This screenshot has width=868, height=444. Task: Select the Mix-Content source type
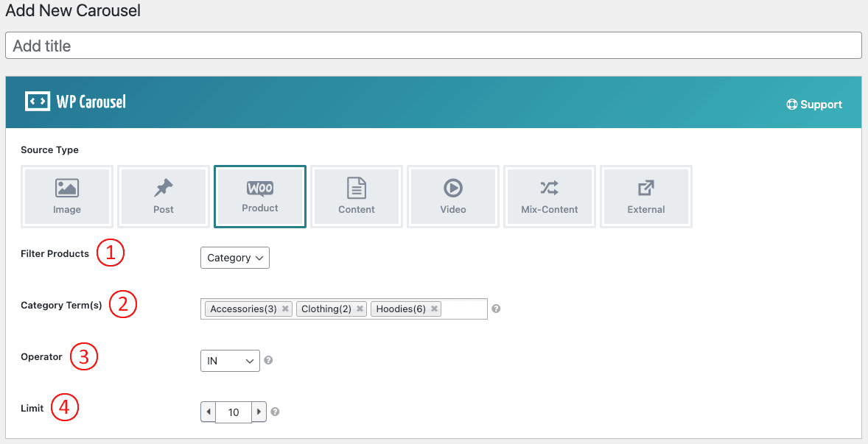click(x=549, y=197)
